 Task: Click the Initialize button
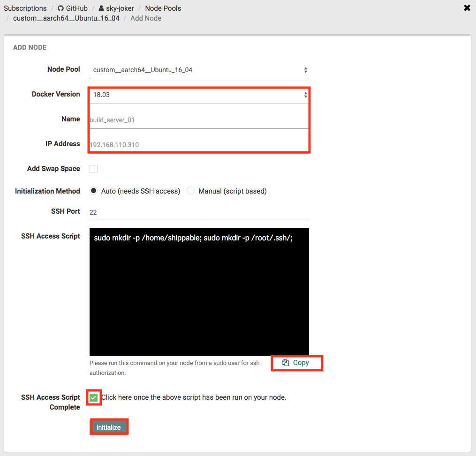109,427
